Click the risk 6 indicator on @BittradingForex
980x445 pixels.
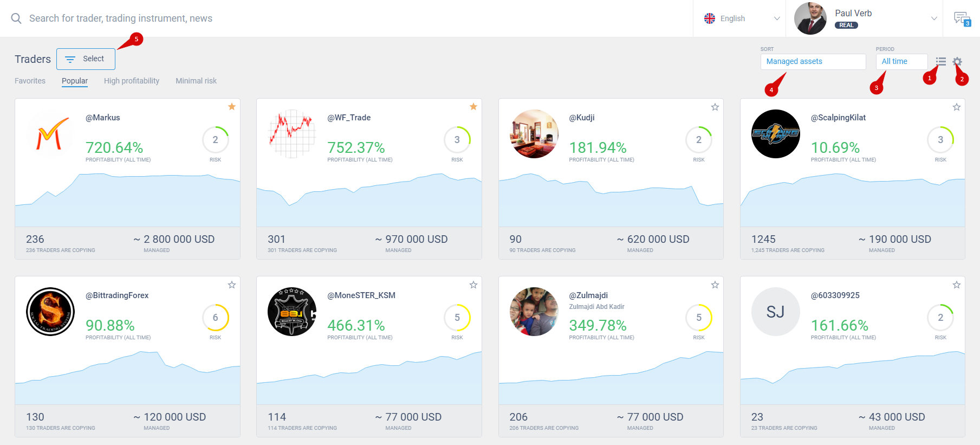(216, 318)
